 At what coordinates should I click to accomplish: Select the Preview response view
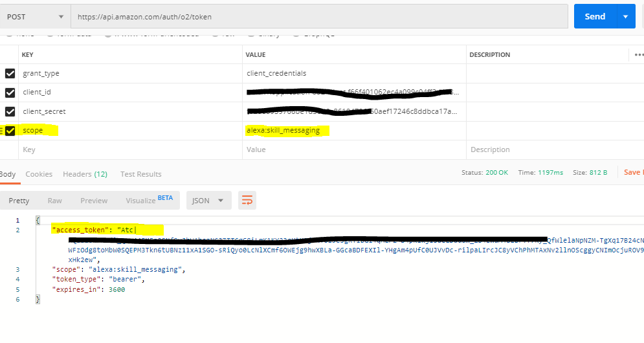pyautogui.click(x=94, y=201)
